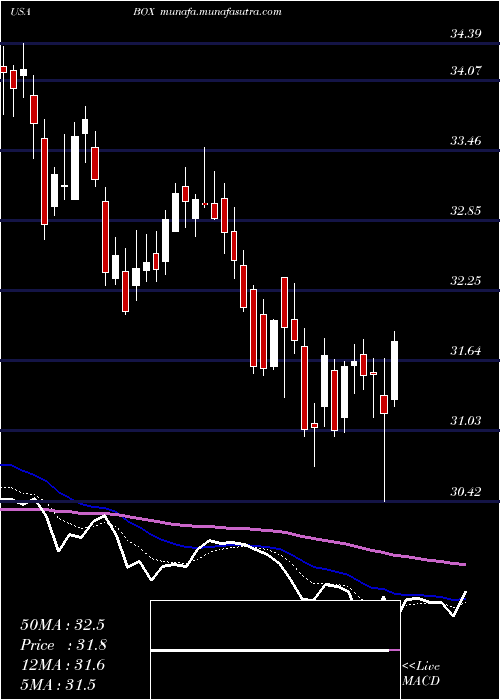Click the USA market label
The height and width of the screenshot is (700, 500).
point(20,12)
